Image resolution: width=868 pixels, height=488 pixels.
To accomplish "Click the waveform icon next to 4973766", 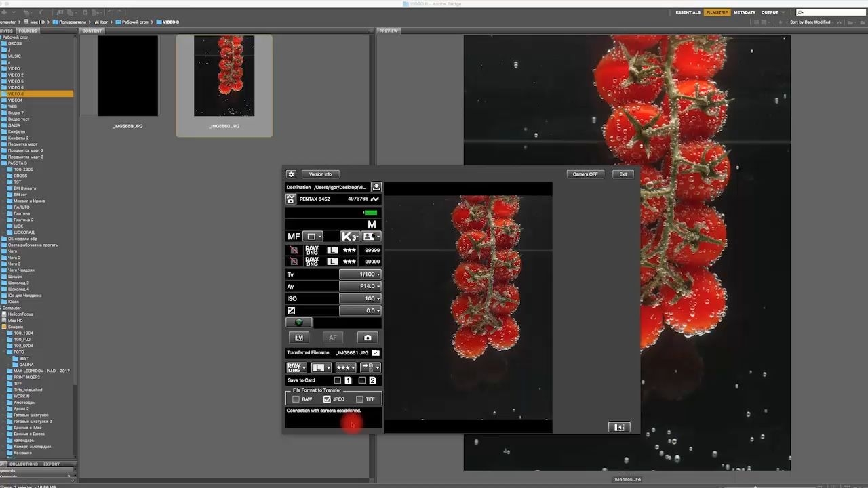I will [x=375, y=199].
